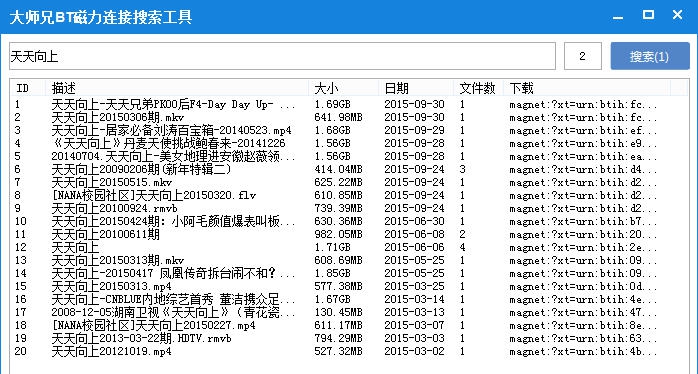Click magnet link ending btih:e9...
The image size is (698, 374).
[583, 144]
